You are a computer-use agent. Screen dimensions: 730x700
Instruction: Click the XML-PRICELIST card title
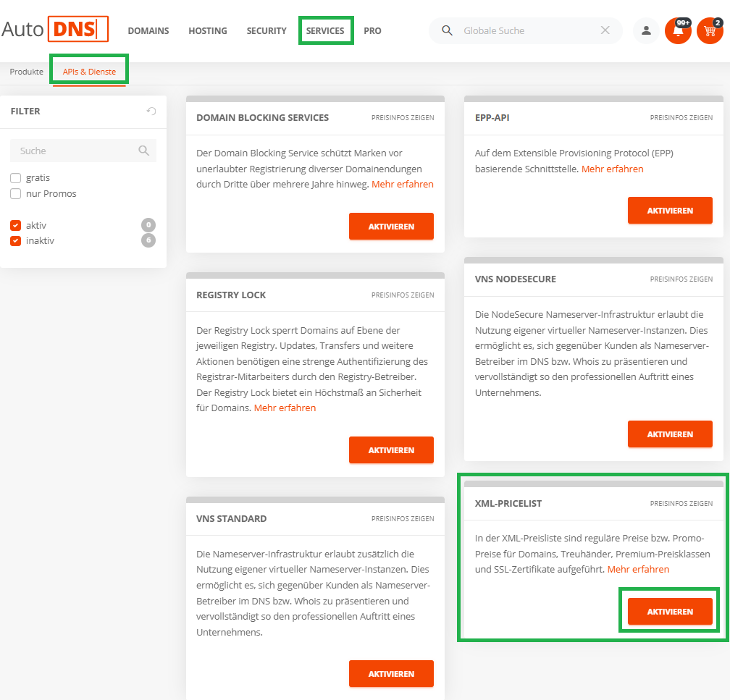[508, 504]
